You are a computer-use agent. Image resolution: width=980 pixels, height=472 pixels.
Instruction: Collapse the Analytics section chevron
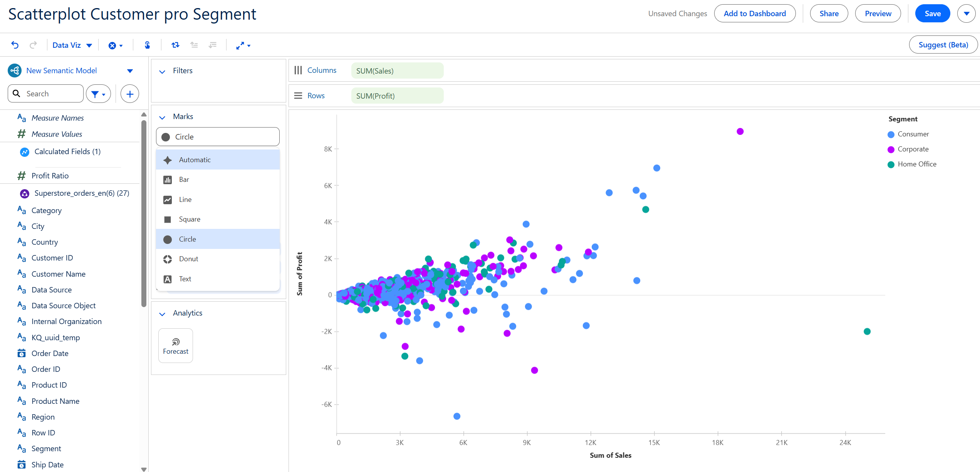coord(162,314)
